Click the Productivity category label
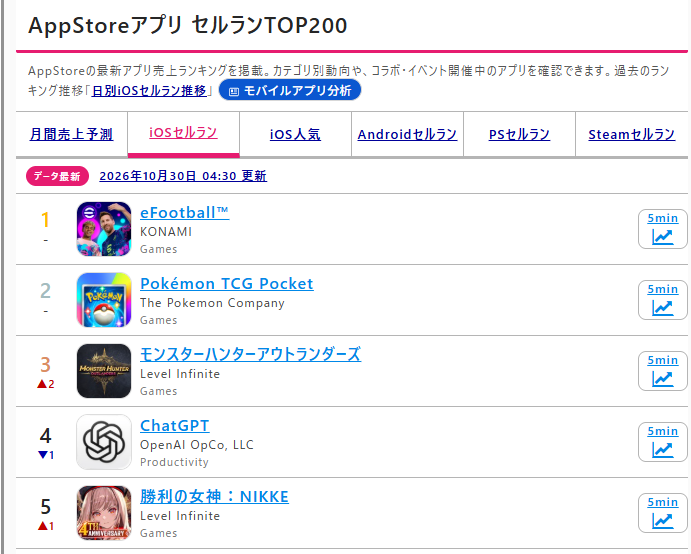This screenshot has height=554, width=691. (174, 462)
